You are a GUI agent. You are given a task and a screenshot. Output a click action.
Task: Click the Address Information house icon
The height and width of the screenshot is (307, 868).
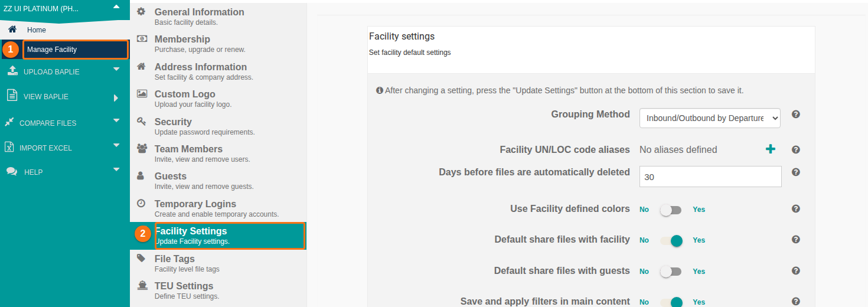(x=141, y=66)
